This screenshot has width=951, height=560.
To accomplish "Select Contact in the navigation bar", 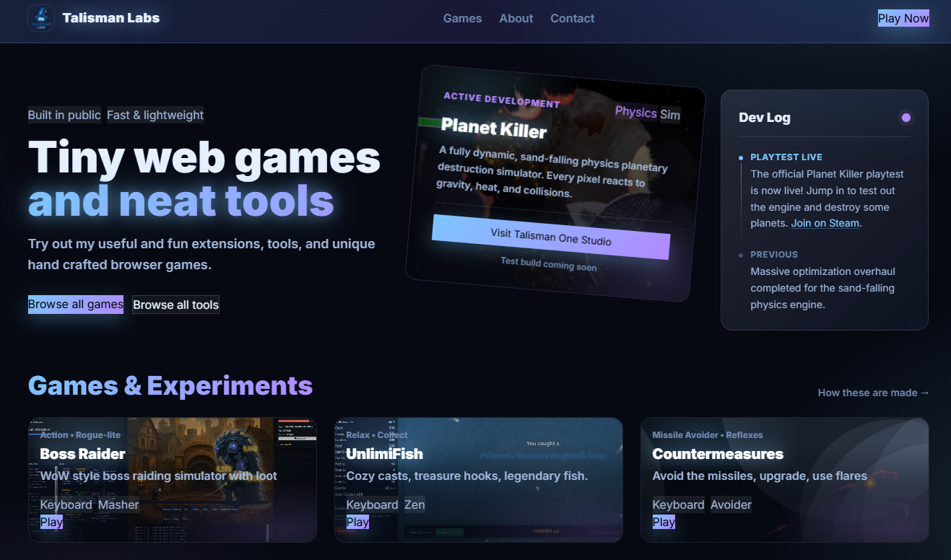I will [x=572, y=18].
